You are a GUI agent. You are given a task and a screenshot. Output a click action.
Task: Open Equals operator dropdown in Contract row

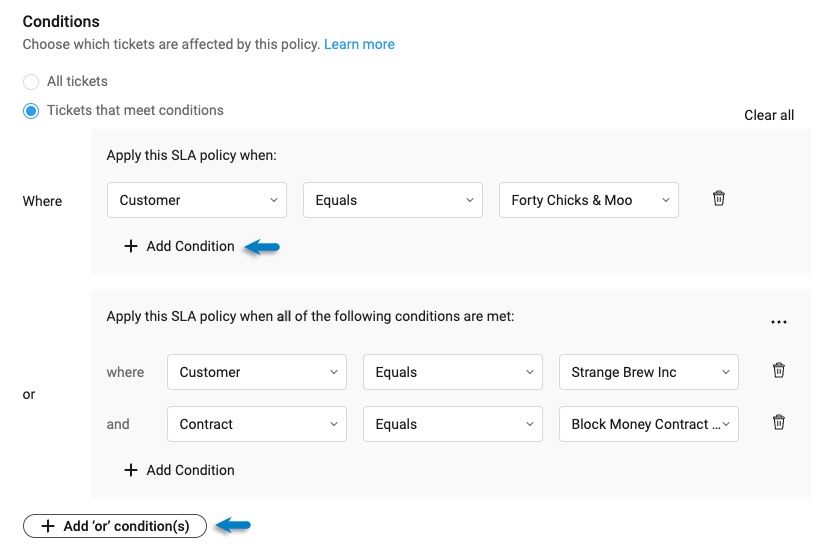click(x=453, y=424)
